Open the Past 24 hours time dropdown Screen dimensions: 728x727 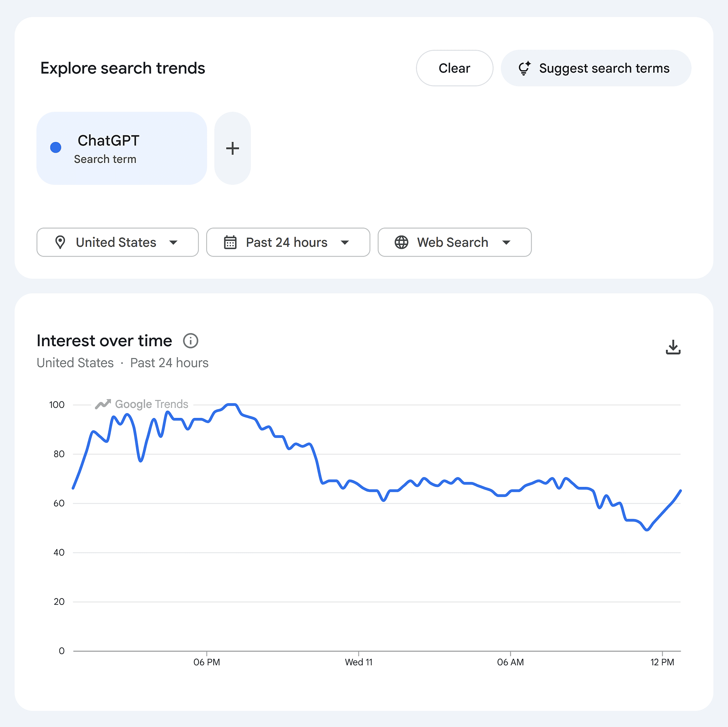coord(288,243)
